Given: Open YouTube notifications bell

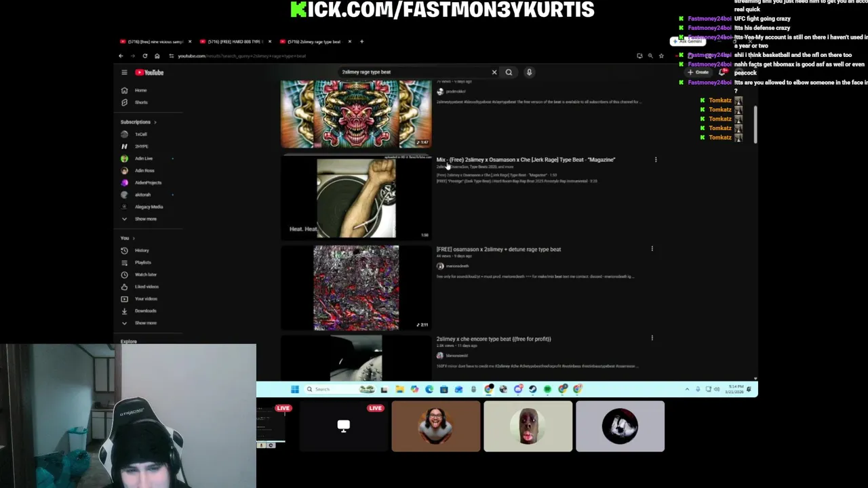Looking at the screenshot, I should coord(723,72).
